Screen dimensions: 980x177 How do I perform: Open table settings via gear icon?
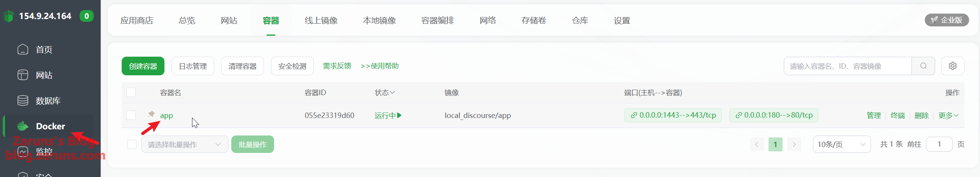click(952, 66)
